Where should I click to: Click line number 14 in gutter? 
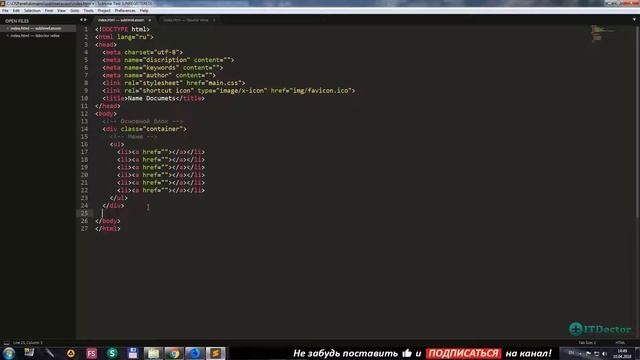(x=84, y=129)
